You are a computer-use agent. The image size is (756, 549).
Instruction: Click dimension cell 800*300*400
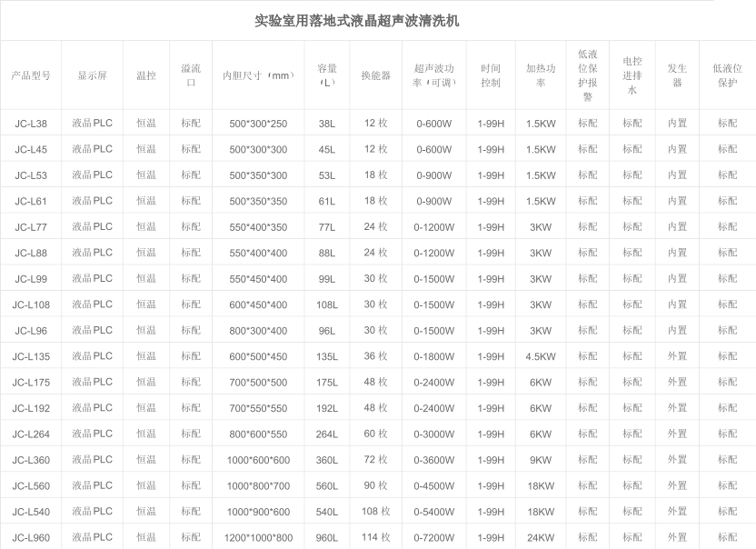point(258,331)
